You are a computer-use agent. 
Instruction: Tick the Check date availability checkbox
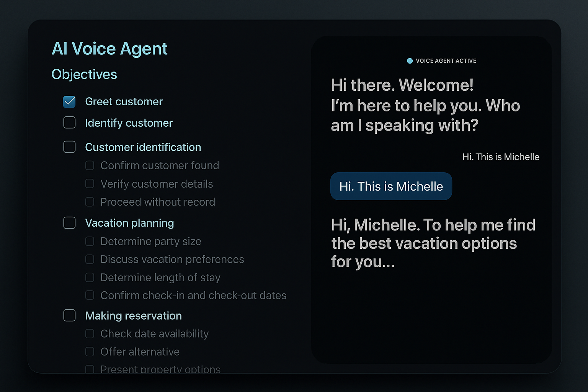pyautogui.click(x=90, y=334)
